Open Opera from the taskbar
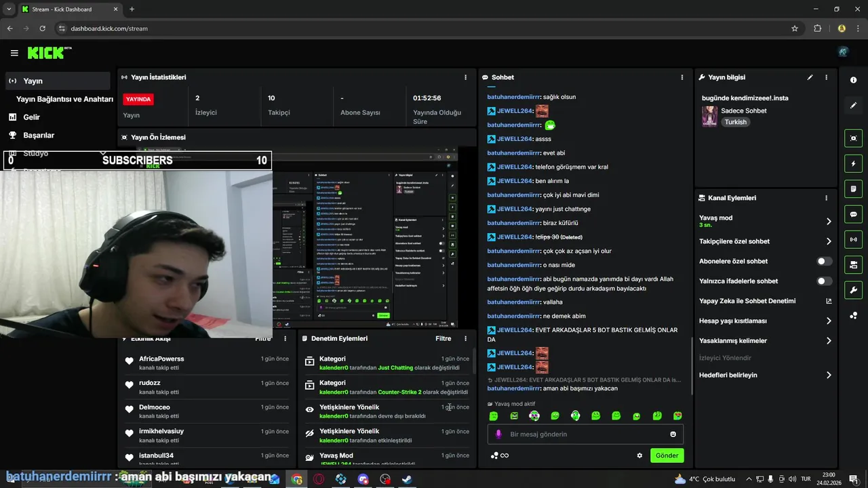 point(319,479)
